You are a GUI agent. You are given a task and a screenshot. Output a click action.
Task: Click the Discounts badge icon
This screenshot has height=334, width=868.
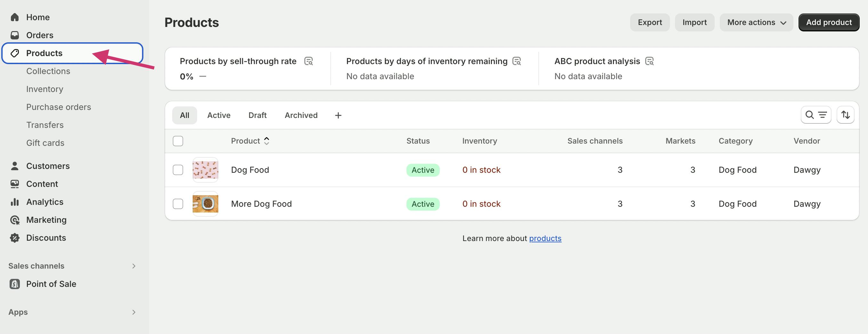pos(14,238)
